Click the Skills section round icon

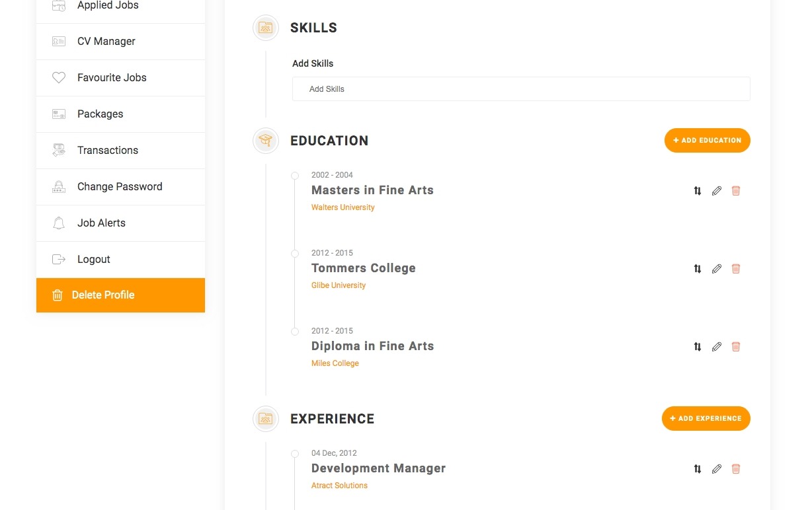point(265,28)
